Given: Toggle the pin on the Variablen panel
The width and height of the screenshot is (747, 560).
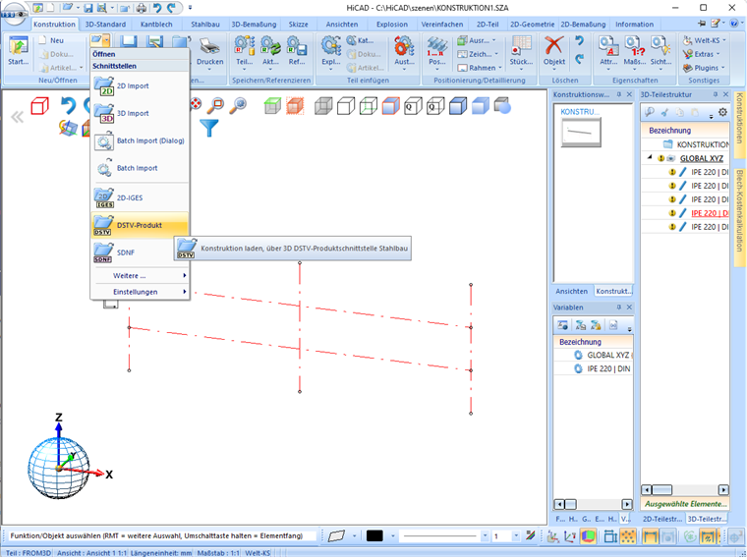Looking at the screenshot, I should point(619,308).
